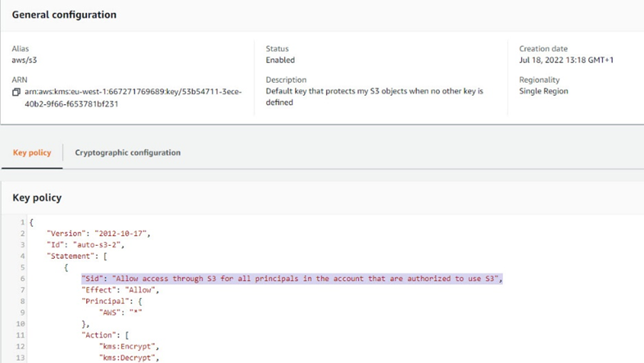Click line number 1 in the policy editor
The height and width of the screenshot is (363, 644).
[21, 222]
